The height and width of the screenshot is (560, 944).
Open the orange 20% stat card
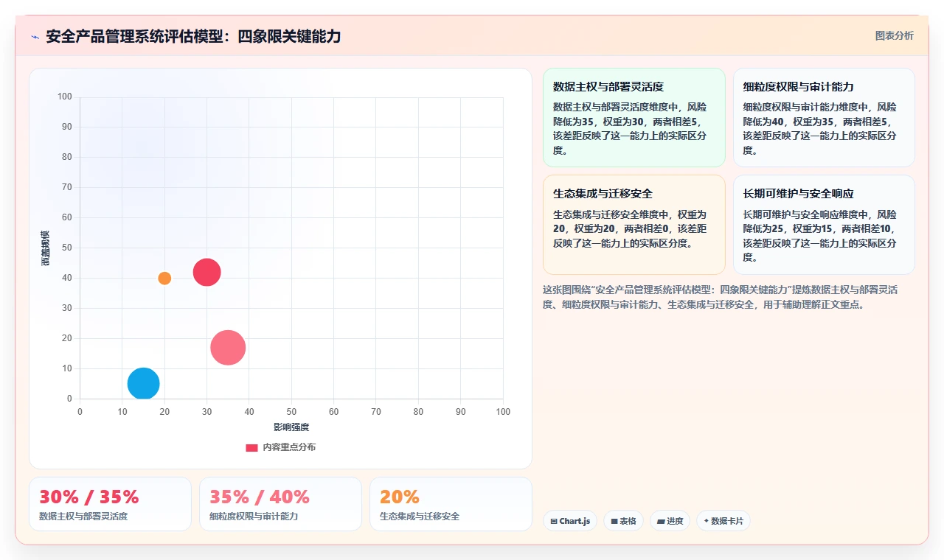tap(451, 504)
